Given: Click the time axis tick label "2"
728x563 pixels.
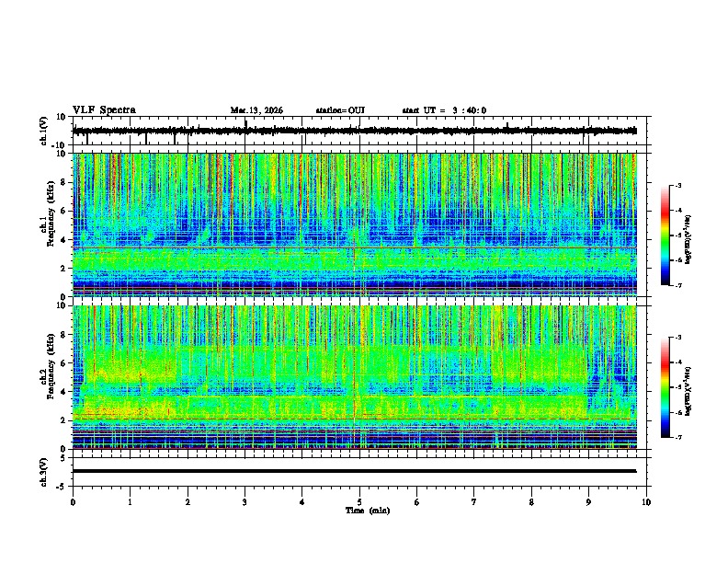Looking at the screenshot, I should (188, 502).
